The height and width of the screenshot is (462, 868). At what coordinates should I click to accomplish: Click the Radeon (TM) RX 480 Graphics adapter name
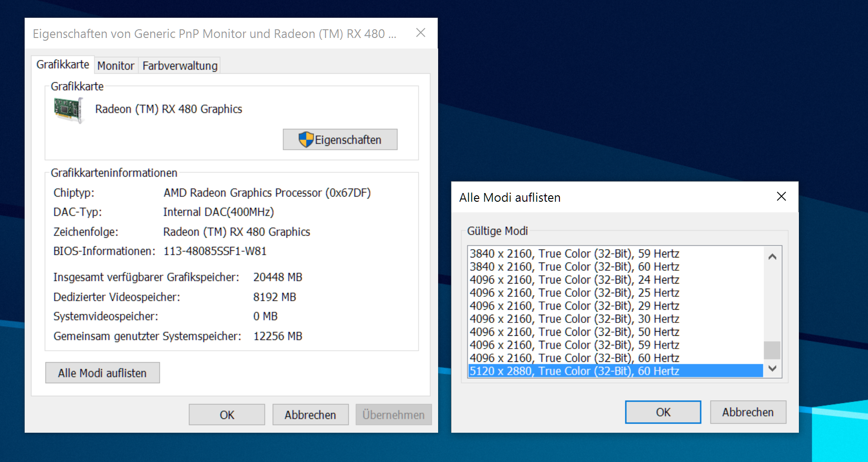[168, 109]
